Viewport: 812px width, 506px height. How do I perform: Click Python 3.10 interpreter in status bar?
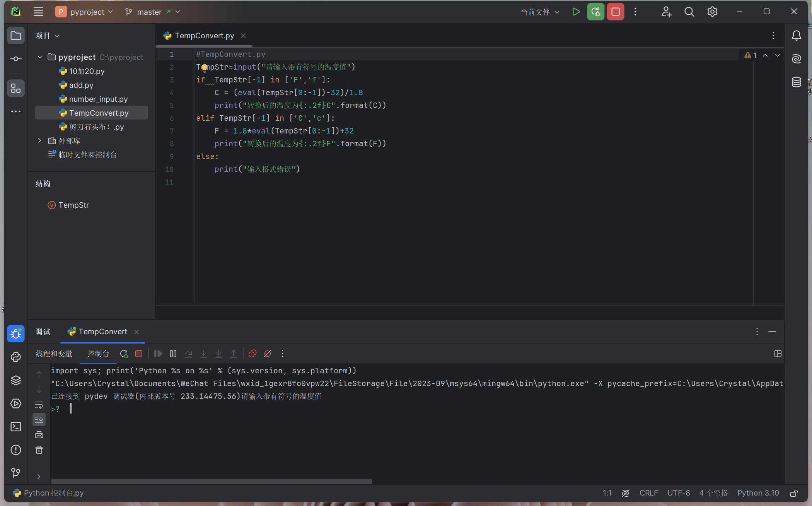click(758, 493)
